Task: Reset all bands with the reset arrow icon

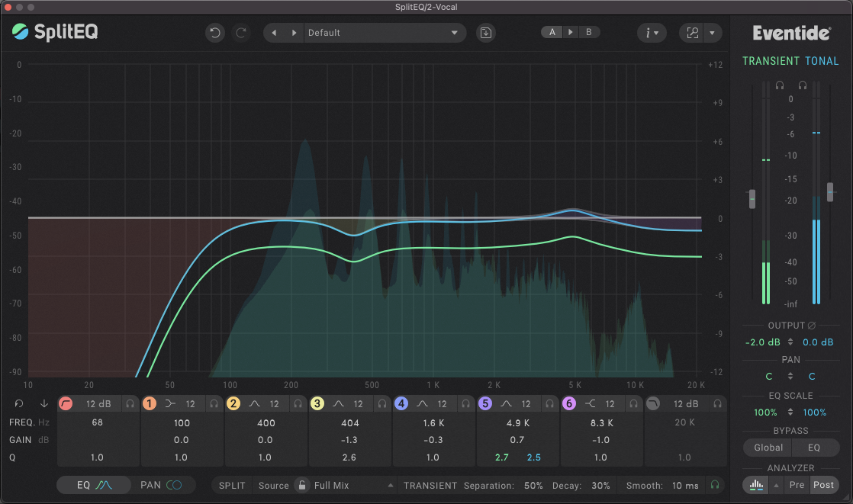Action: tap(19, 403)
